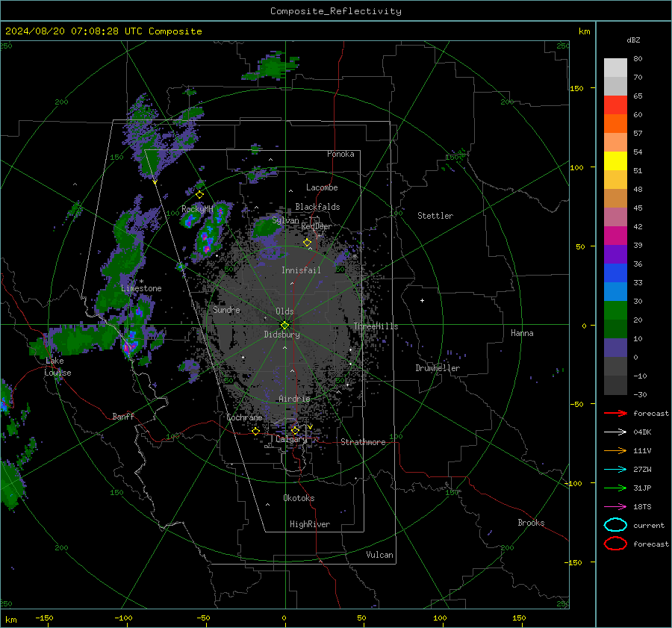Click the Hanna city label
Viewport: 672px width, 628px height.
pos(522,333)
